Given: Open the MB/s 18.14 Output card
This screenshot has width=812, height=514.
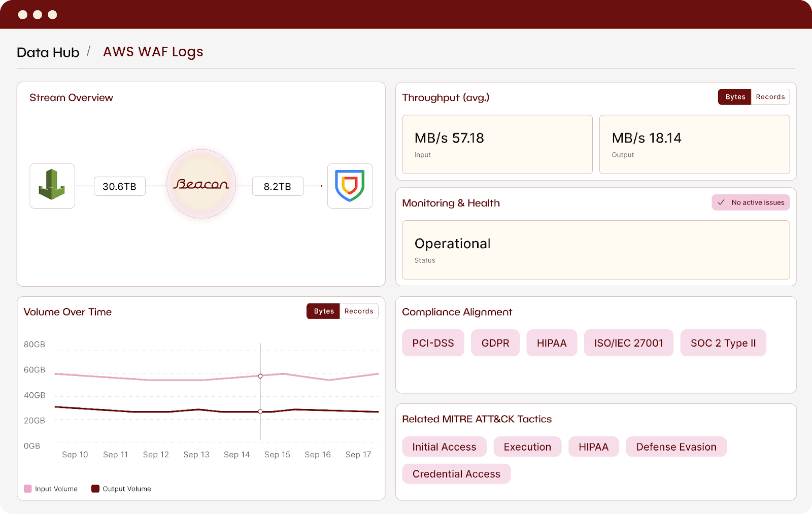Looking at the screenshot, I should point(694,145).
